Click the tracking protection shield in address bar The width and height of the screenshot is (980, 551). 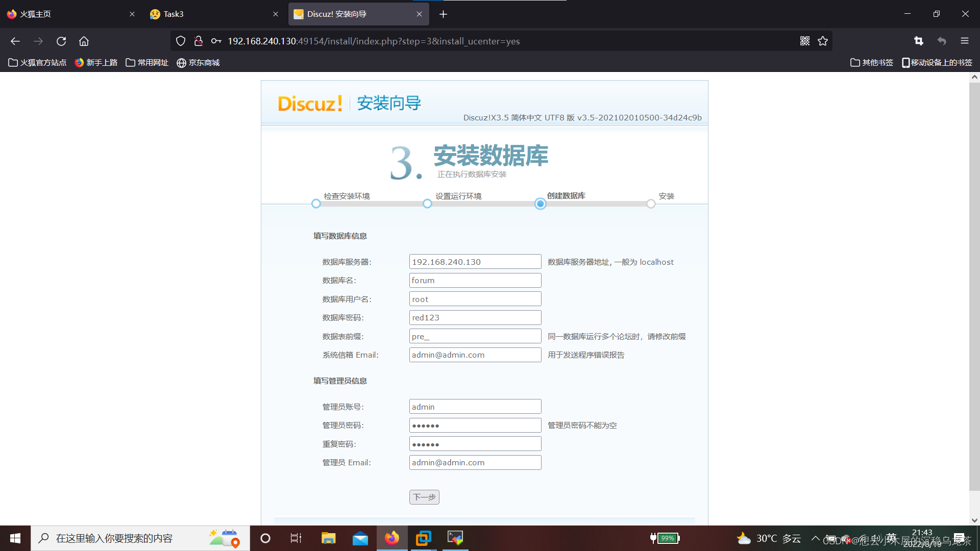point(180,41)
